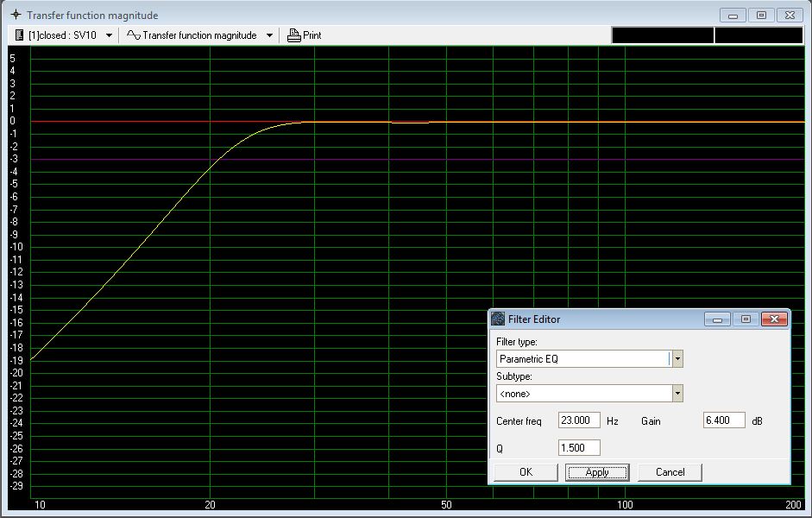
Task: Maximize the Filter Editor dialog
Action: coord(746,319)
